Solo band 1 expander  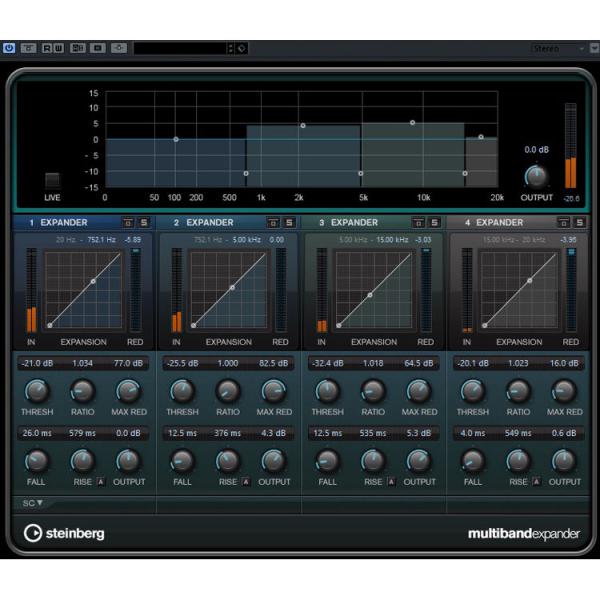(x=144, y=223)
